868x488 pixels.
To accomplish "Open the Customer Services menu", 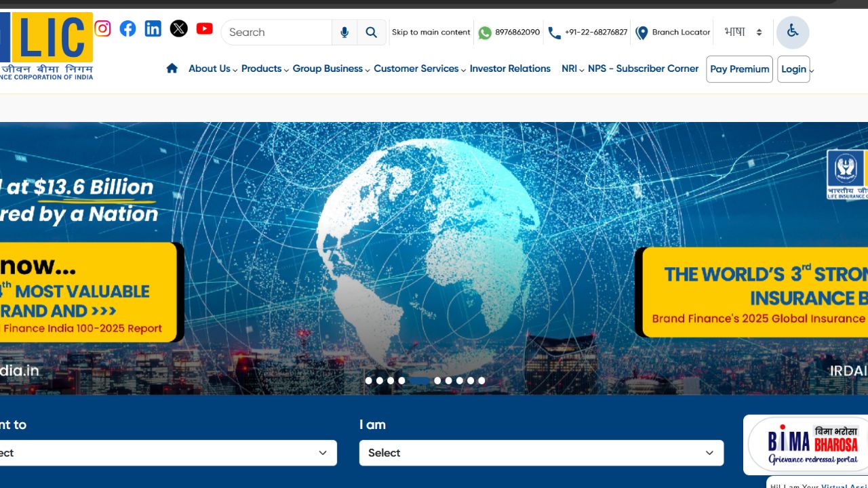I will tap(419, 68).
